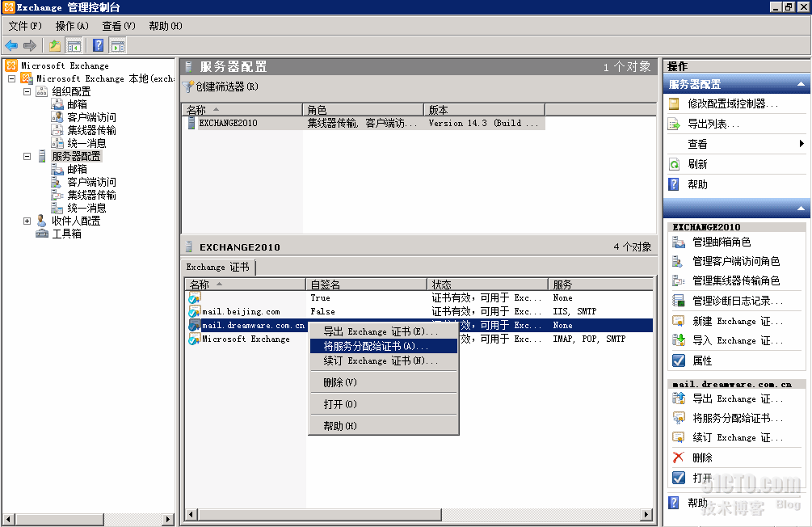Choose 导出 Exchange 证书(E) from the context menu
The width and height of the screenshot is (812, 527).
(x=384, y=331)
